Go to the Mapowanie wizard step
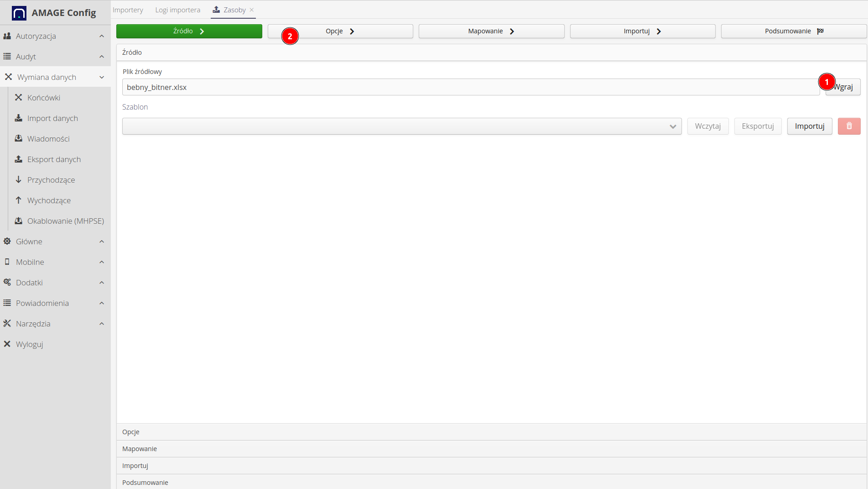Viewport: 868px width, 489px height. (491, 31)
